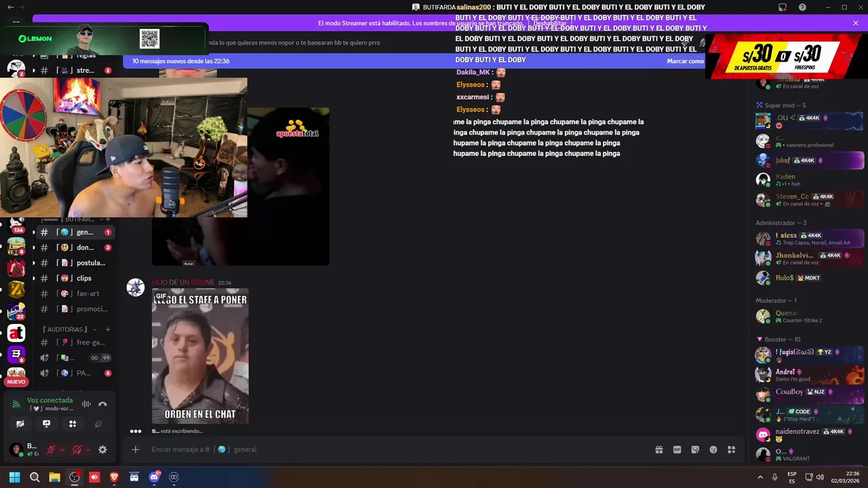Open the promoci... text channel
This screenshot has height=488, width=868.
coord(75,309)
